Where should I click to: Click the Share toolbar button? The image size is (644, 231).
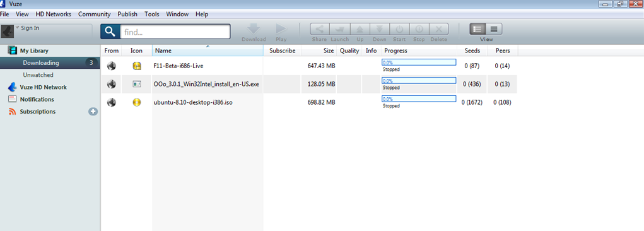(x=320, y=29)
